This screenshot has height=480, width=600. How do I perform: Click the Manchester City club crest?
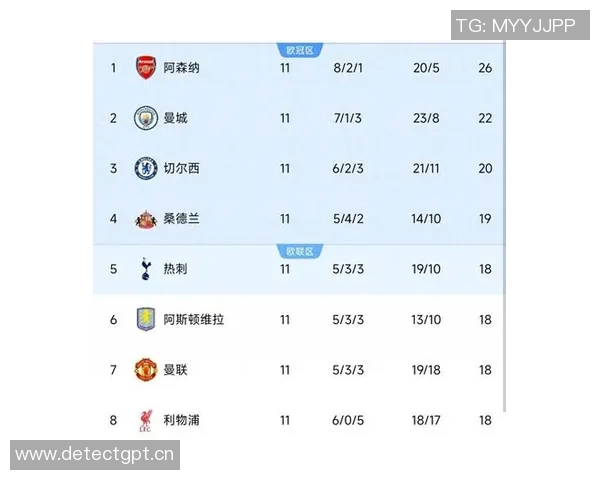click(x=146, y=118)
